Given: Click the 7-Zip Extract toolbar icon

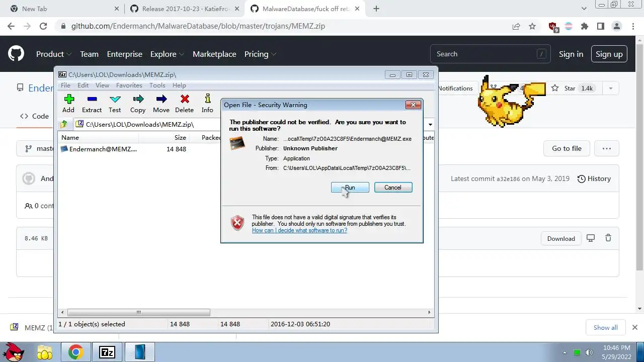Looking at the screenshot, I should coord(92,103).
